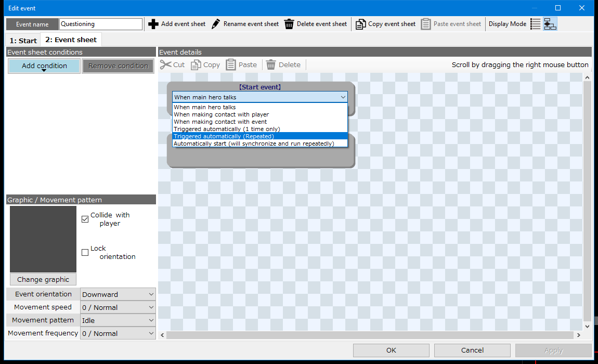Click the Add event sheet plus icon
598x364 pixels.
click(x=153, y=24)
